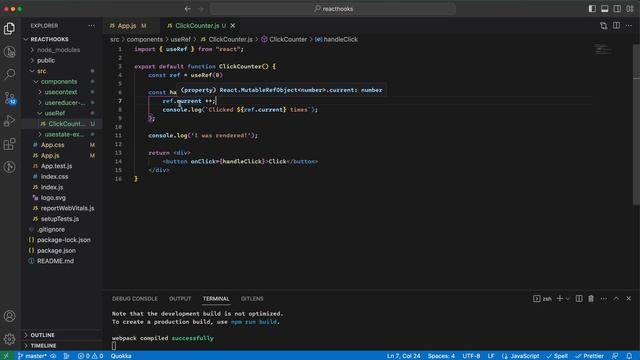The image size is (640, 360).
Task: Go back with navigation arrow
Action: pyautogui.click(x=187, y=9)
